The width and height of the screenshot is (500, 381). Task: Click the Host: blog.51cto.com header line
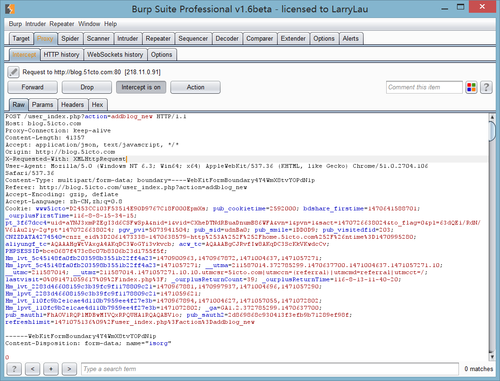pyautogui.click(x=43, y=123)
